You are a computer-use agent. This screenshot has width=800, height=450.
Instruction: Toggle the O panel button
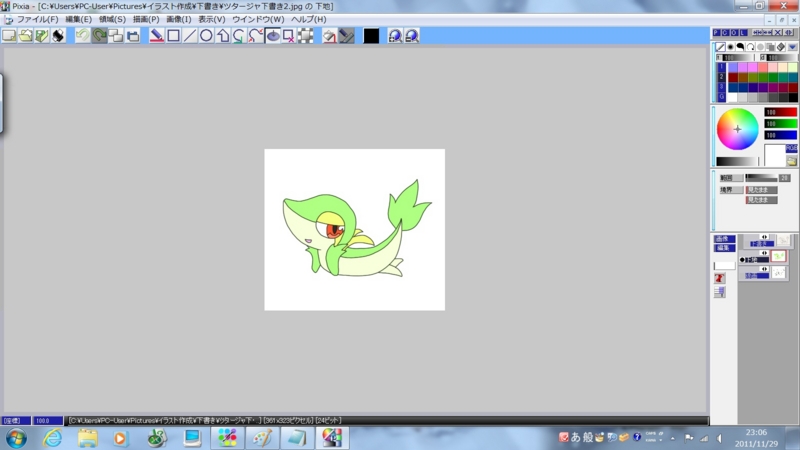click(x=734, y=33)
